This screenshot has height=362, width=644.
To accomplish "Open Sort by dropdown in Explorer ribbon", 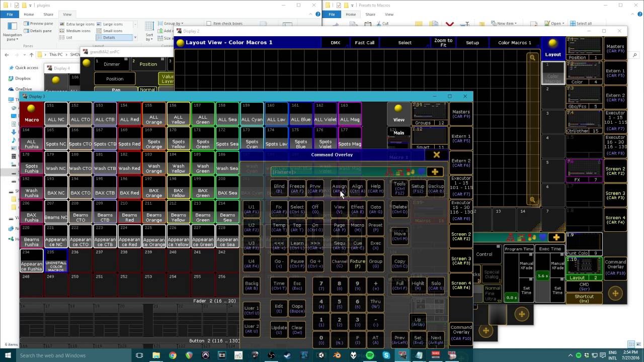I will click(x=149, y=31).
